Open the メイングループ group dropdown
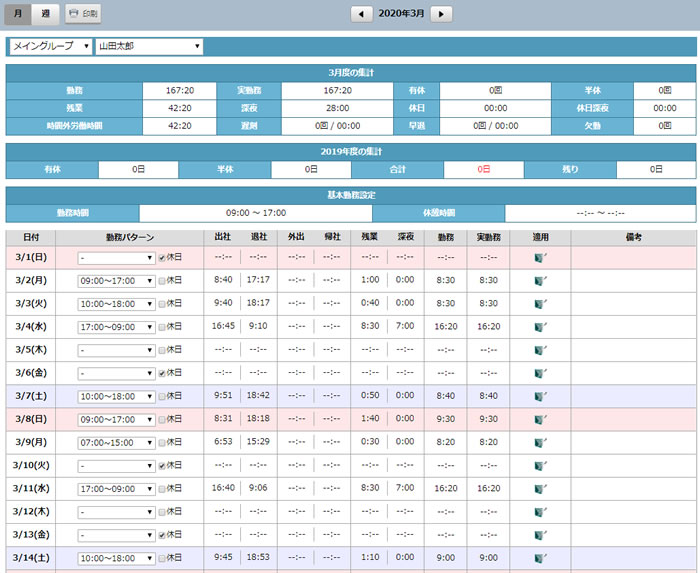The width and height of the screenshot is (700, 573). tap(50, 46)
